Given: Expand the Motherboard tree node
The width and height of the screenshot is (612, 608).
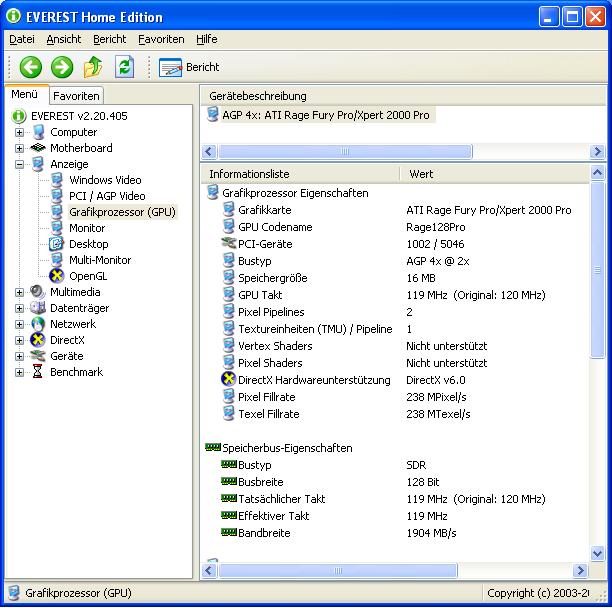Looking at the screenshot, I should [19, 148].
